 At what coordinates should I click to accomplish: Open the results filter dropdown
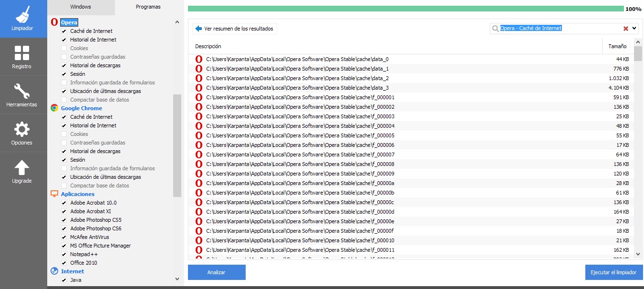coord(634,28)
